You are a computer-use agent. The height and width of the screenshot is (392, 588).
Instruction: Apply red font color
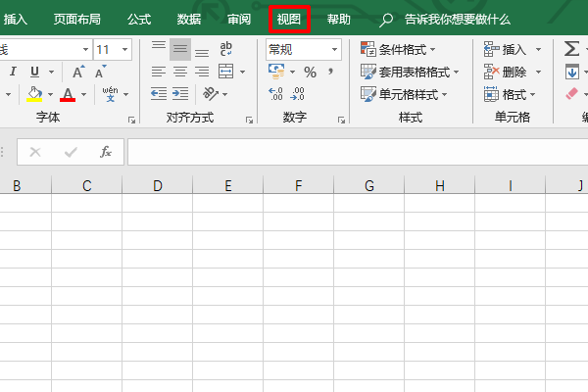(x=68, y=94)
